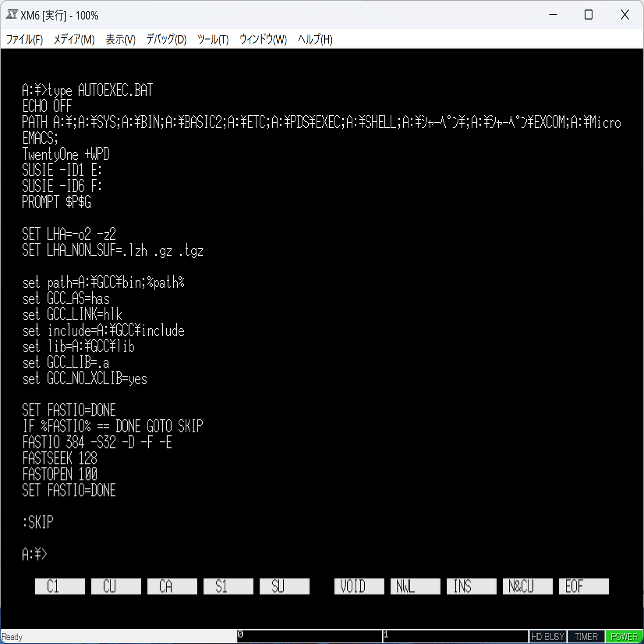
Task: Toggle the CA key display
Action: [x=172, y=586]
